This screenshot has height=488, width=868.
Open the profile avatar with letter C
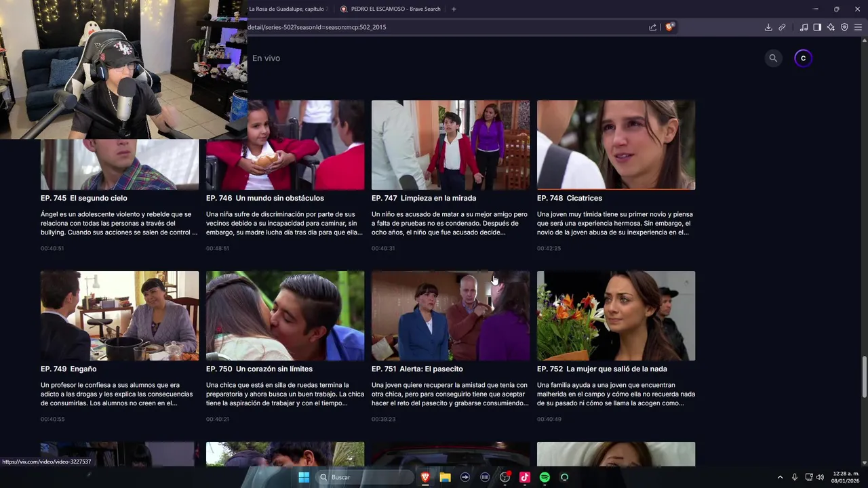pos(803,58)
